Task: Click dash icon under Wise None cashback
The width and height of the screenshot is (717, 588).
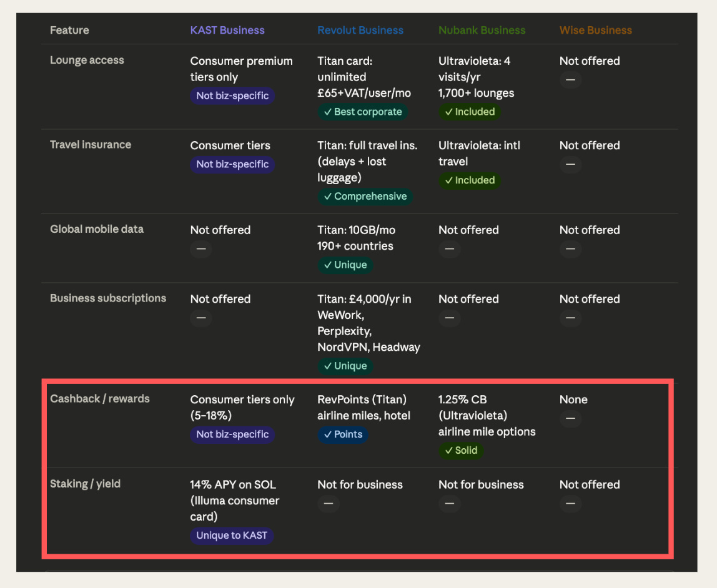Action: 570,418
